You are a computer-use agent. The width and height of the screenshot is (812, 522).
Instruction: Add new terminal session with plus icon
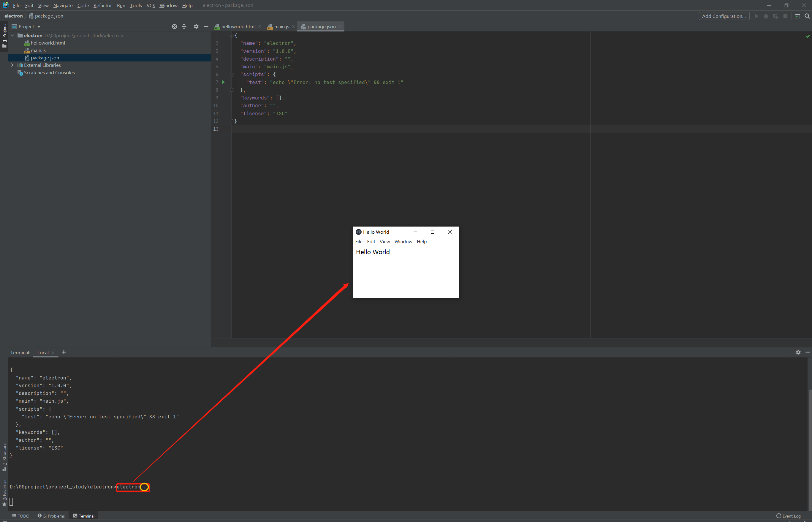(64, 352)
